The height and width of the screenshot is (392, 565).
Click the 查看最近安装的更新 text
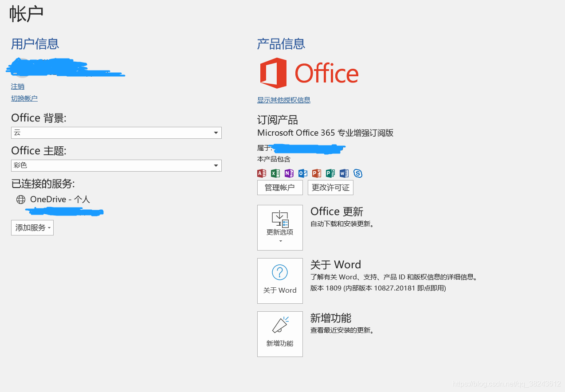click(x=342, y=330)
